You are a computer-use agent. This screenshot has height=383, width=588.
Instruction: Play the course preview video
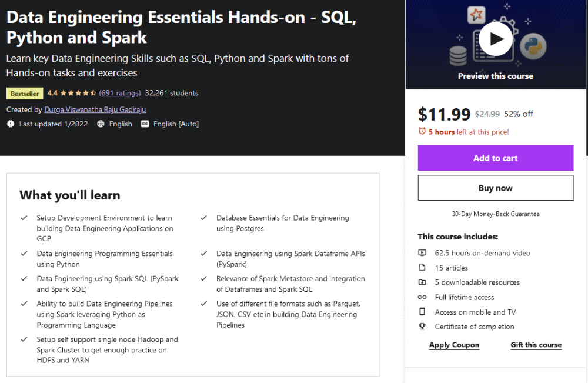(496, 39)
